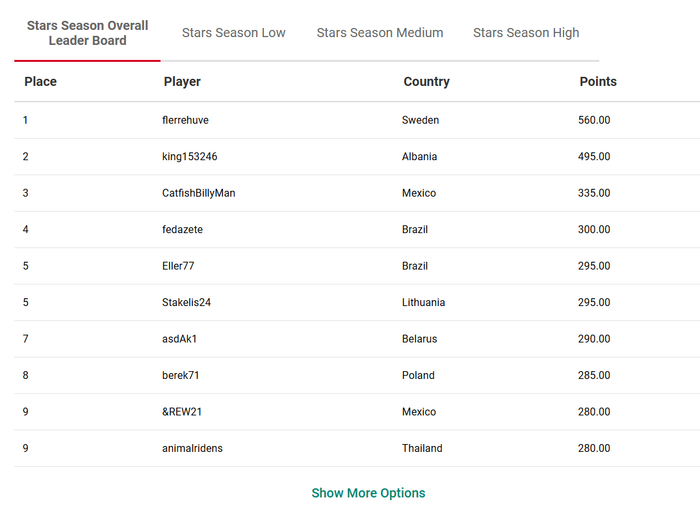Click on berek71 player entry
The height and width of the screenshot is (517, 700).
pyautogui.click(x=181, y=376)
